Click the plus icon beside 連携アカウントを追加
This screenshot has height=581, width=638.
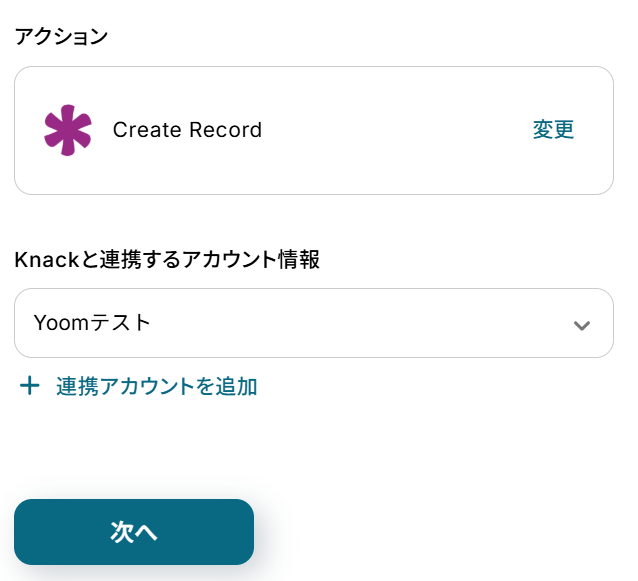pyautogui.click(x=30, y=386)
